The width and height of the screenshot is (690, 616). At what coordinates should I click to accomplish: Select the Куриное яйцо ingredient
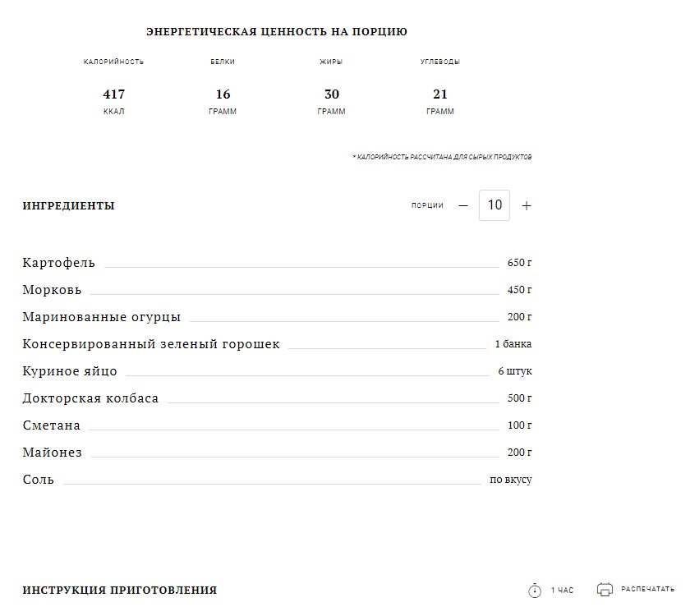click(x=70, y=371)
